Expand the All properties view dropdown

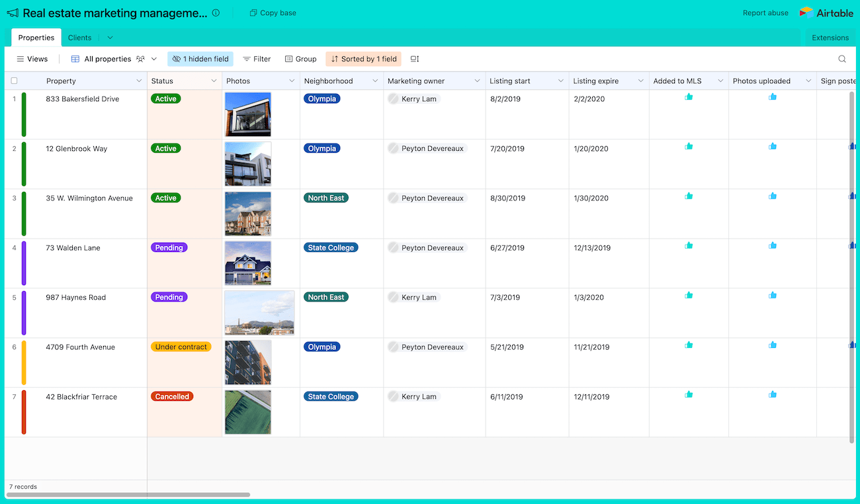(154, 59)
